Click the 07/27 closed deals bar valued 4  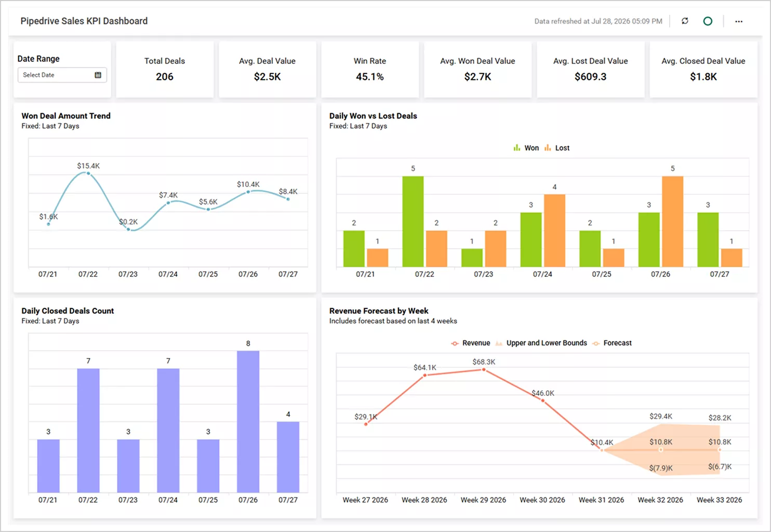point(288,457)
